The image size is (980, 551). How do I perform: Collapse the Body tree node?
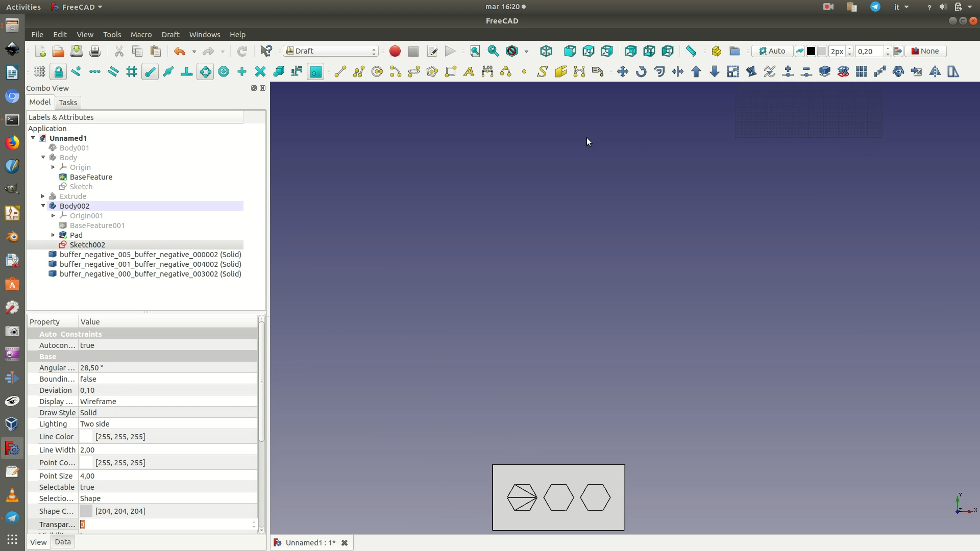point(43,158)
